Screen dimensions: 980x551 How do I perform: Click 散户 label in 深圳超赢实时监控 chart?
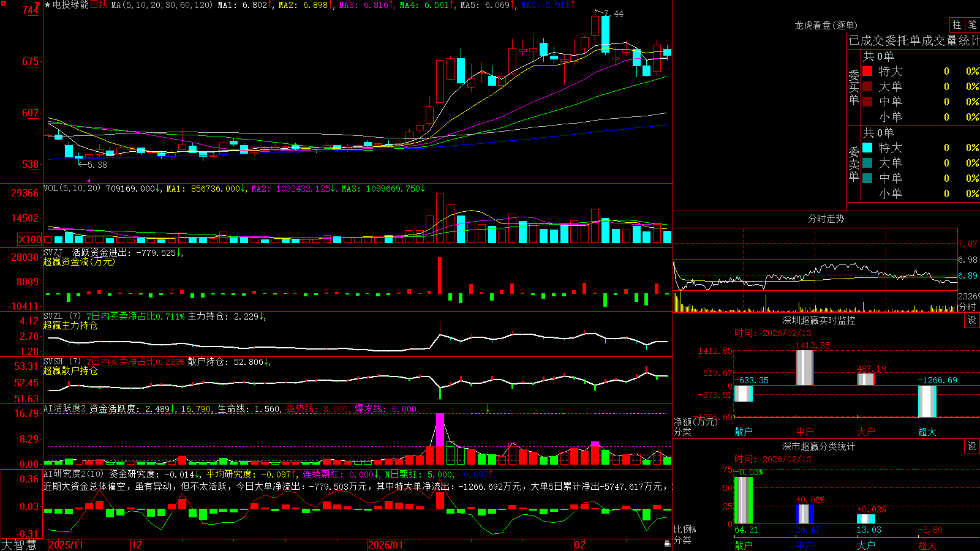point(744,432)
